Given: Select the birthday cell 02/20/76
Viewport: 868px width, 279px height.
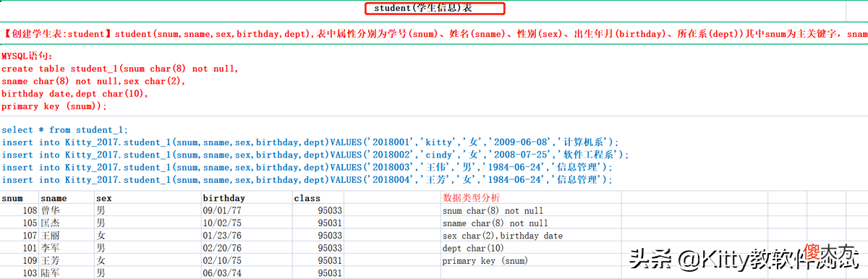Looking at the screenshot, I should (247, 248).
